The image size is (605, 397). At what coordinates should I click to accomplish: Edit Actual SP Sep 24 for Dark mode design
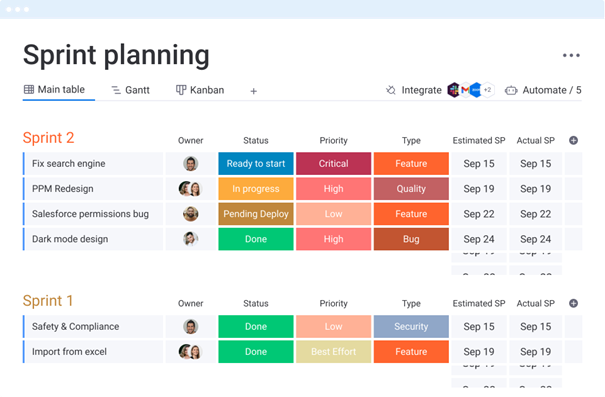(536, 239)
